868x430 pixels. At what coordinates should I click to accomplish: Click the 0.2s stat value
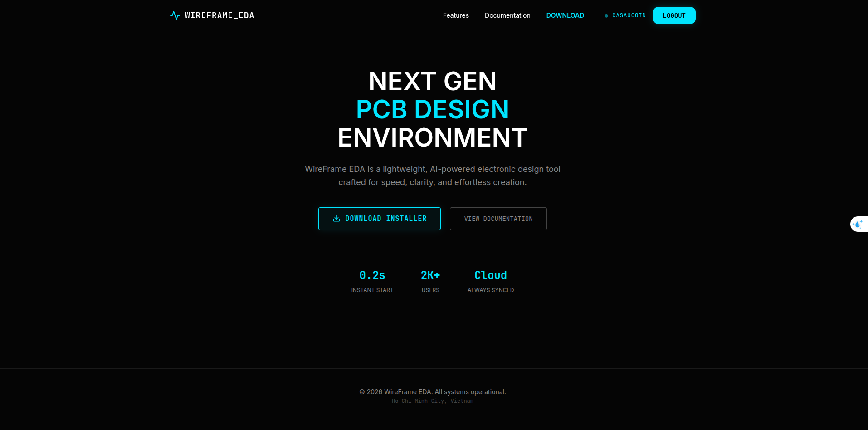pyautogui.click(x=372, y=275)
